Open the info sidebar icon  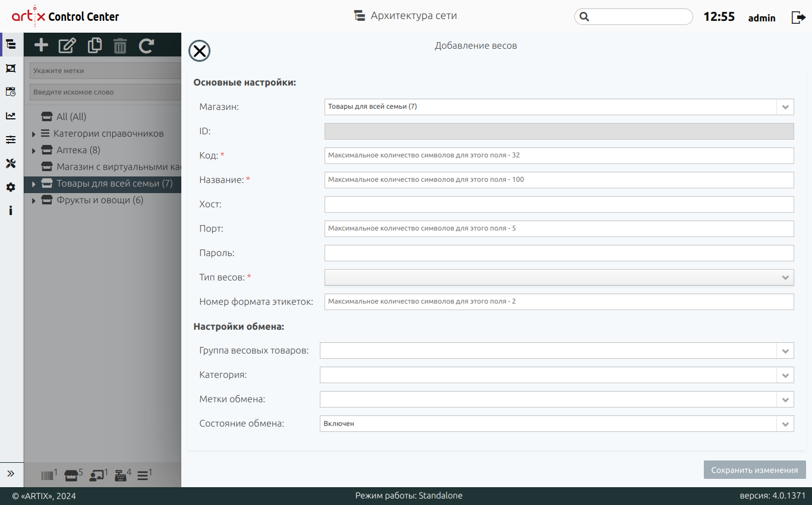pyautogui.click(x=11, y=210)
